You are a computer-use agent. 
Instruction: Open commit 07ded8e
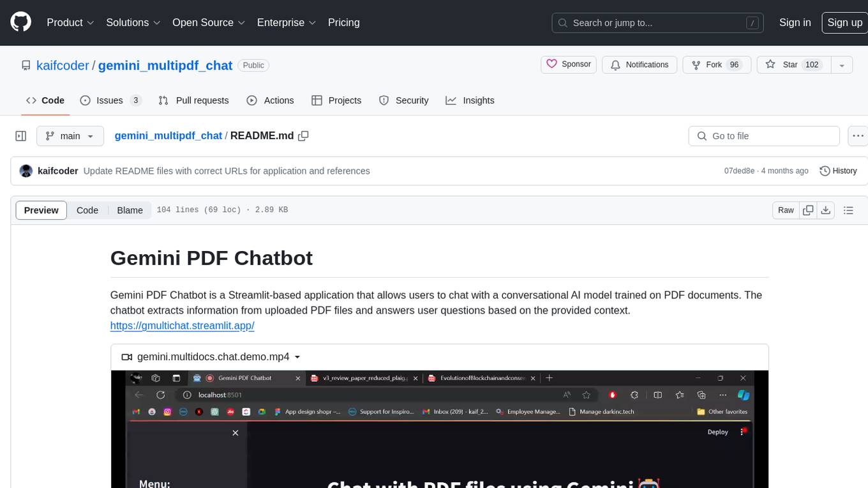(x=739, y=171)
